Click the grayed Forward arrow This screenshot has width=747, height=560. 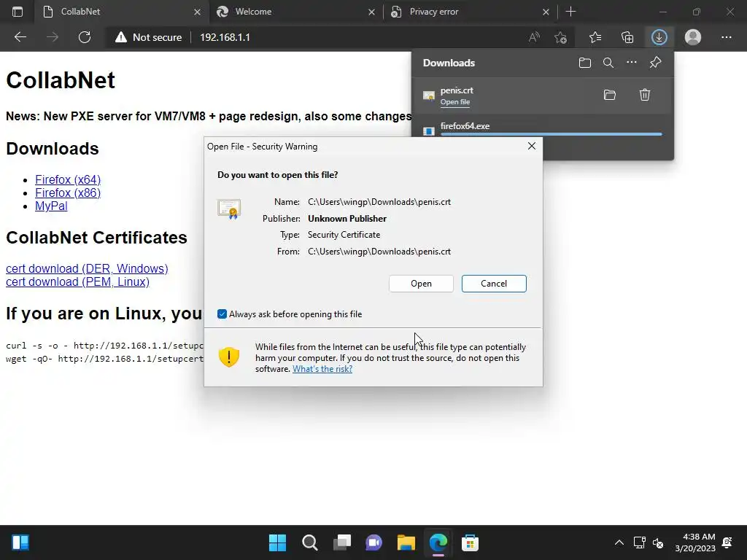point(53,37)
